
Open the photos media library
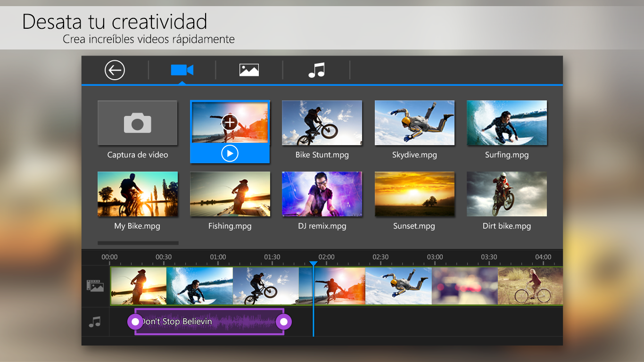pyautogui.click(x=249, y=70)
